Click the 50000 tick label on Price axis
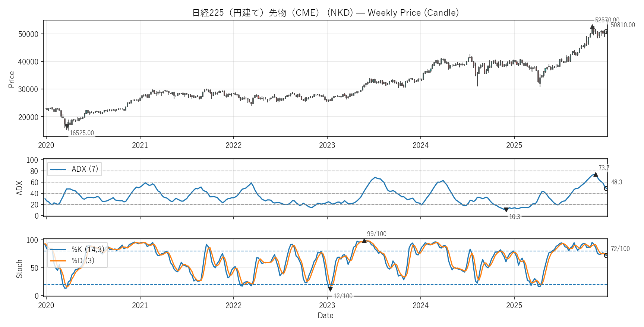Viewport: 644px width, 327px height. click(28, 34)
